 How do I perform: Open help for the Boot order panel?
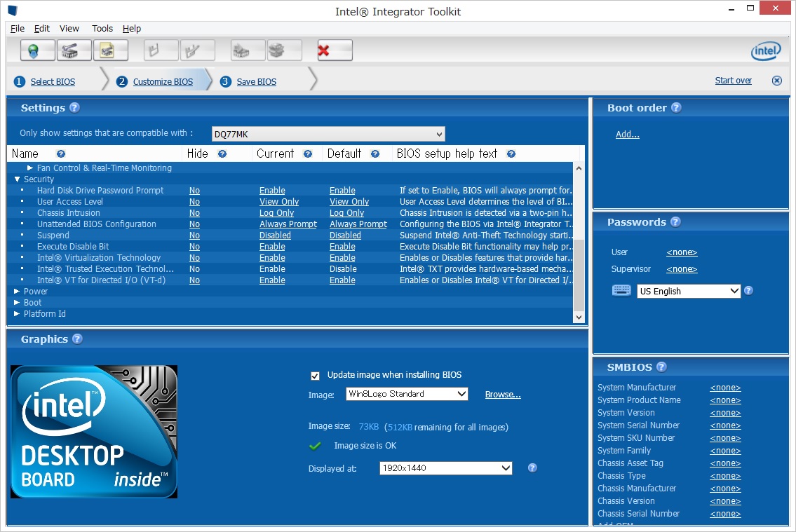pyautogui.click(x=676, y=107)
